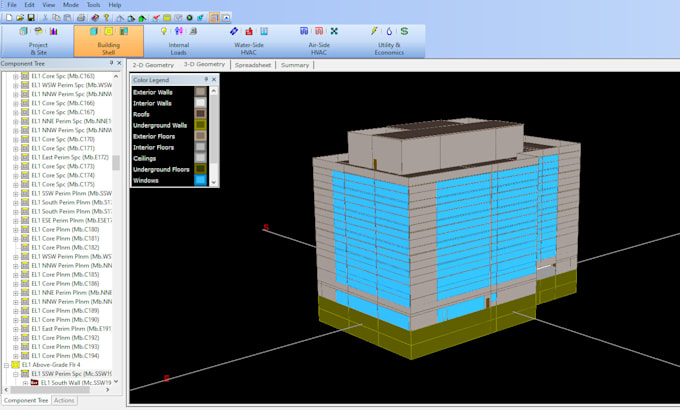The image size is (680, 410).
Task: Save the project with floppy disk icon
Action: [x=31, y=18]
